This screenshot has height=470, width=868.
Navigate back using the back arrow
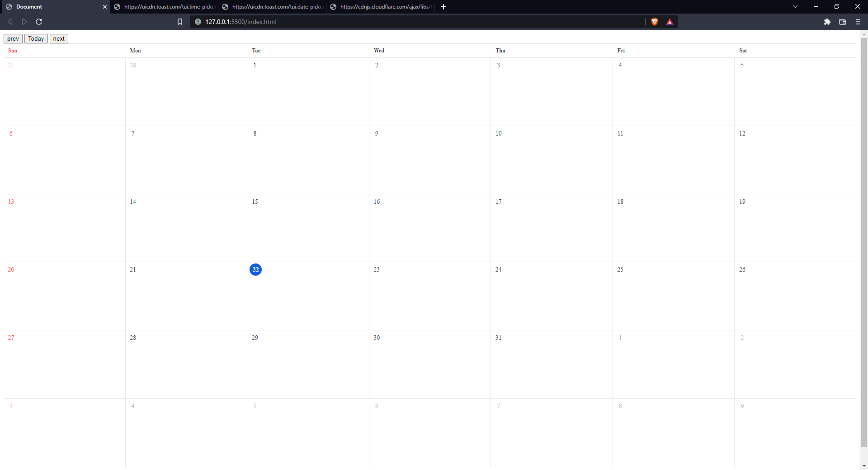10,21
